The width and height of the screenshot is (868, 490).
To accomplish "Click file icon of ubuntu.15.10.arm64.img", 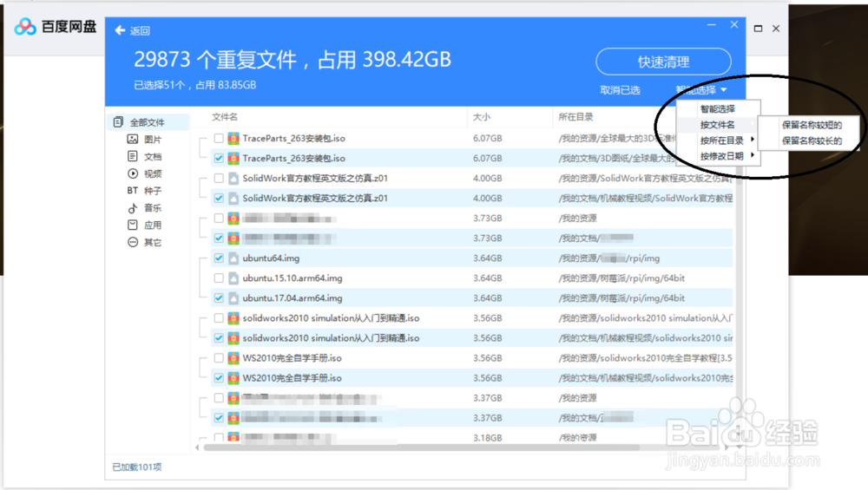I will coord(233,278).
